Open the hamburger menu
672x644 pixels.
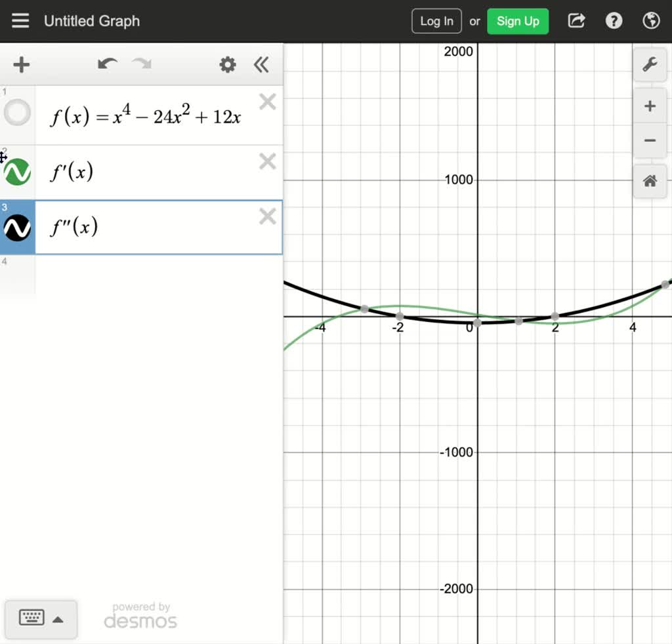click(x=20, y=20)
